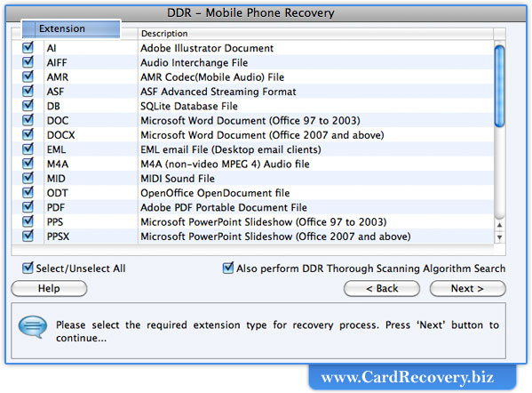
Task: Sort by the Extension column header
Action: [x=71, y=28]
